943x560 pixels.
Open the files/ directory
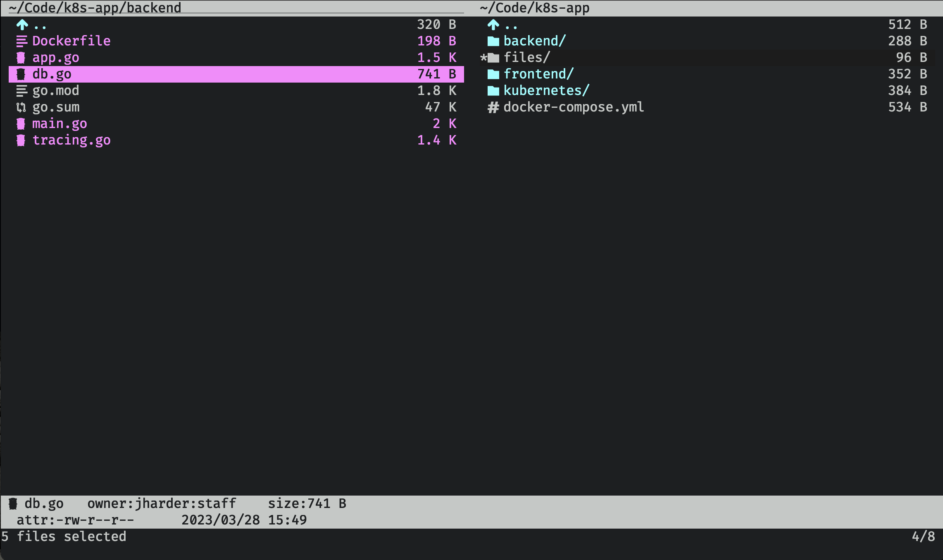527,57
